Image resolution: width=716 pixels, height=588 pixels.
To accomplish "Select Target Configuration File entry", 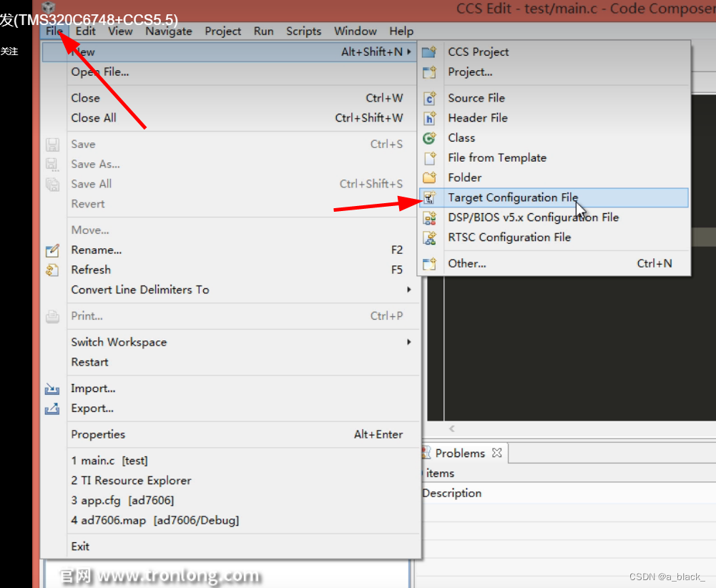I will pyautogui.click(x=554, y=197).
